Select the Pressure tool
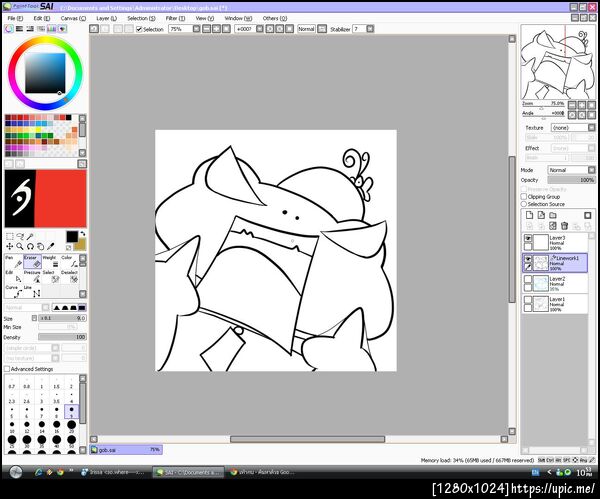The height and width of the screenshot is (499, 600). click(32, 276)
